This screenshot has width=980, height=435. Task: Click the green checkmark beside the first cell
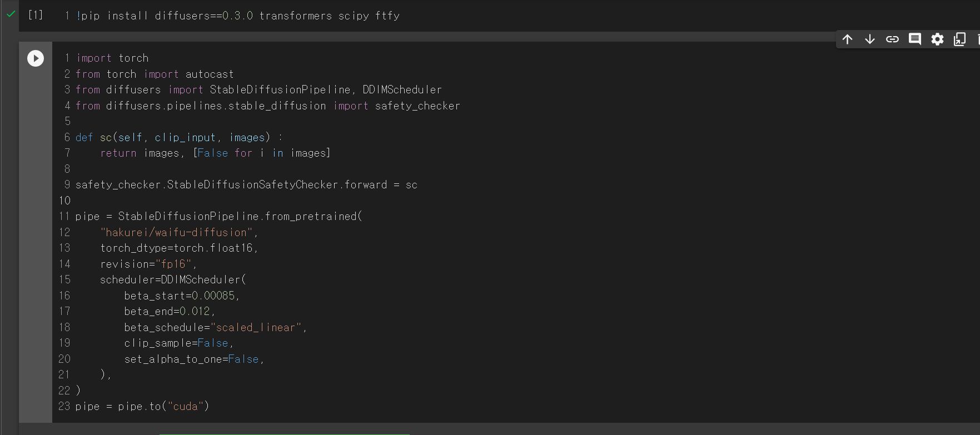(x=11, y=14)
